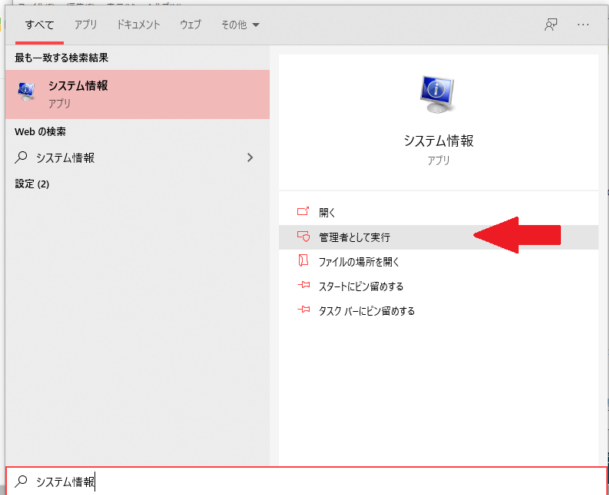Click the shield icon for run as administrator
Screen dimensions: 609x495
point(303,236)
